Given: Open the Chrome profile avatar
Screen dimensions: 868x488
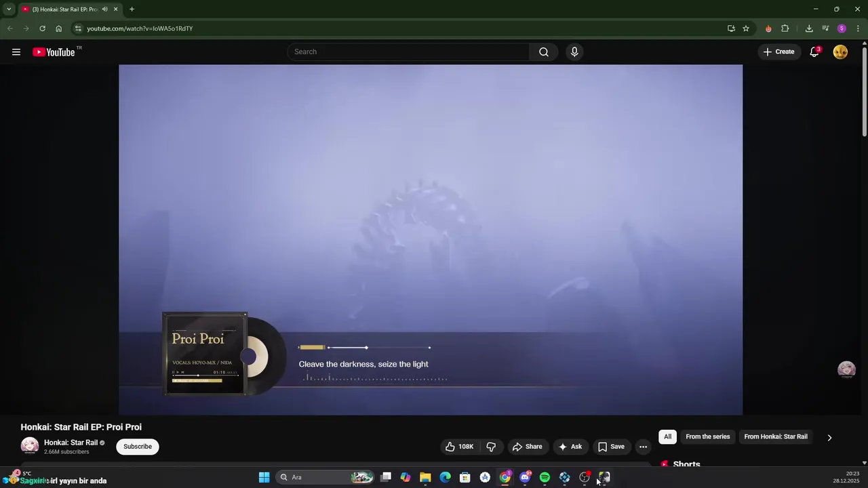Looking at the screenshot, I should point(842,28).
